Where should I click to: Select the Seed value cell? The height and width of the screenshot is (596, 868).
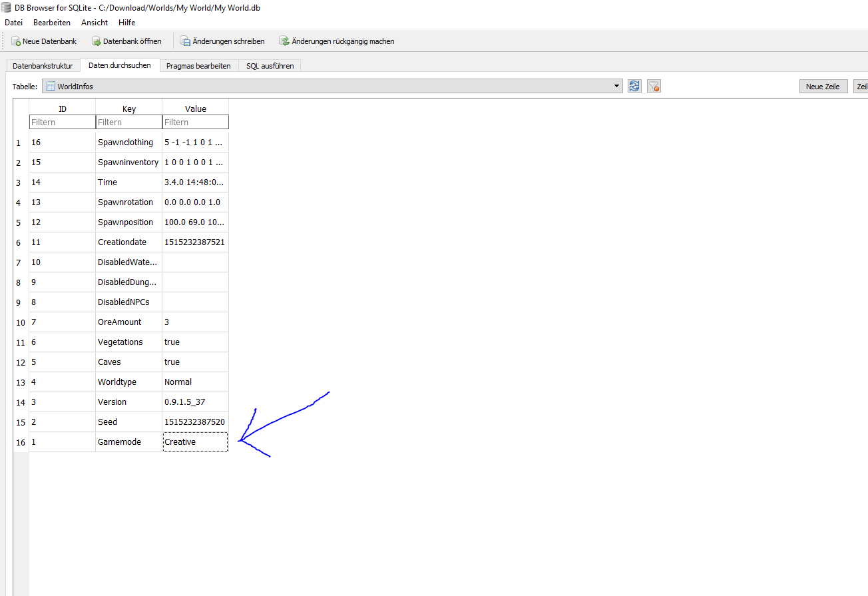click(x=195, y=422)
